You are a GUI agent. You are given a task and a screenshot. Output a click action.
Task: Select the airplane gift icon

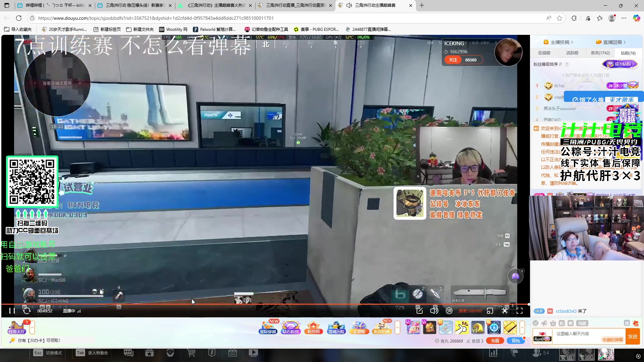(x=445, y=327)
